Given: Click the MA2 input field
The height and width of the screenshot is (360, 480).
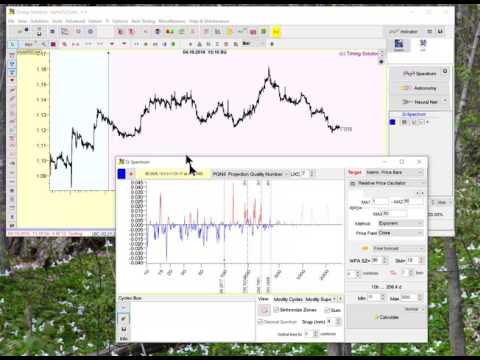Looking at the screenshot, I should click(x=413, y=202).
